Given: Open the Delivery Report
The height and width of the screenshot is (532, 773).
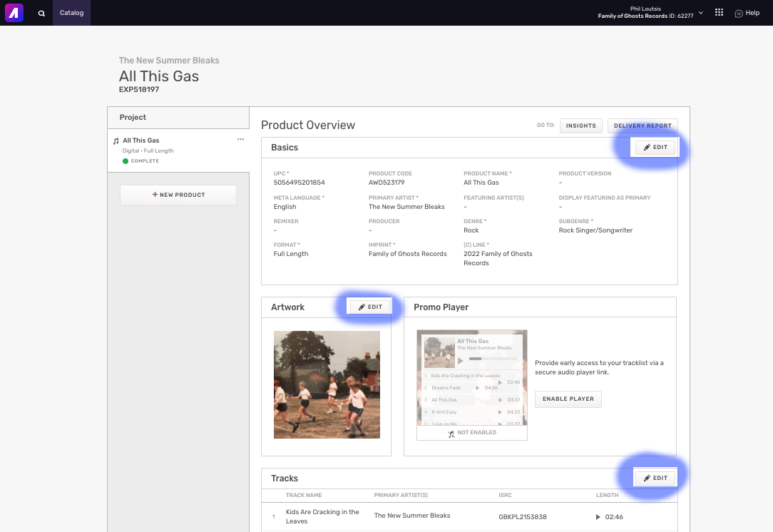Looking at the screenshot, I should coord(642,126).
